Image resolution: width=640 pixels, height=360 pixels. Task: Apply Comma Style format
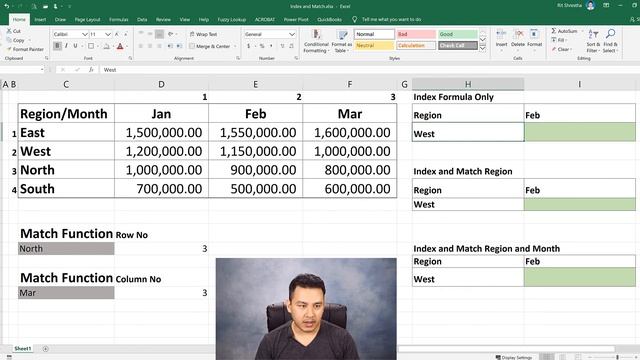(271, 46)
